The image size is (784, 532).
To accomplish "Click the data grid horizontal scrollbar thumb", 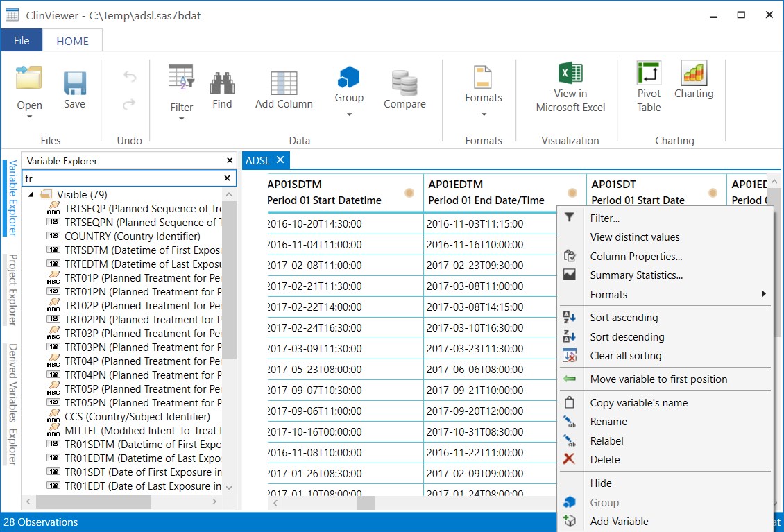I will click(x=366, y=503).
